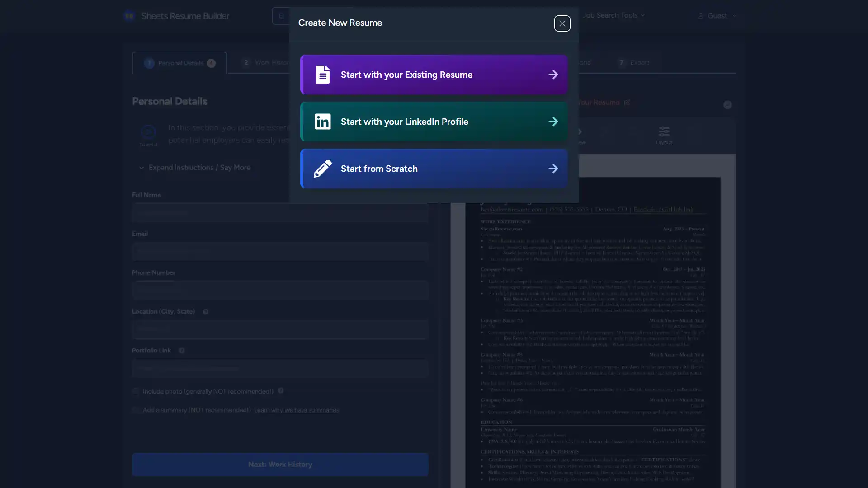The image size is (868, 488).
Task: Open the Layout settings icon
Action: point(664,136)
